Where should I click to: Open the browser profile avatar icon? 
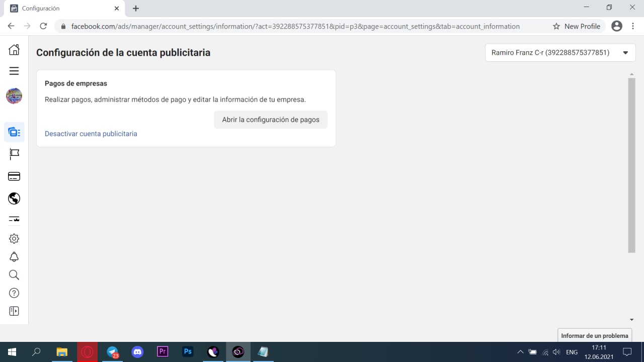pyautogui.click(x=617, y=26)
